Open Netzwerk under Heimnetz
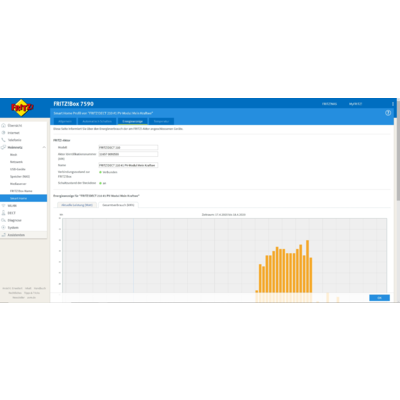Viewport: 400px width, 400px height. [16, 162]
